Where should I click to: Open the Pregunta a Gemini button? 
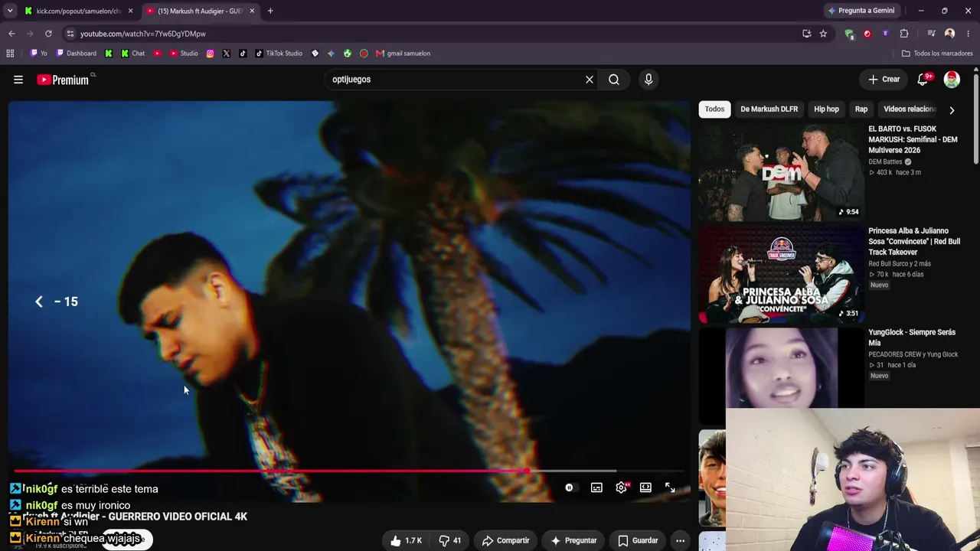[861, 11]
